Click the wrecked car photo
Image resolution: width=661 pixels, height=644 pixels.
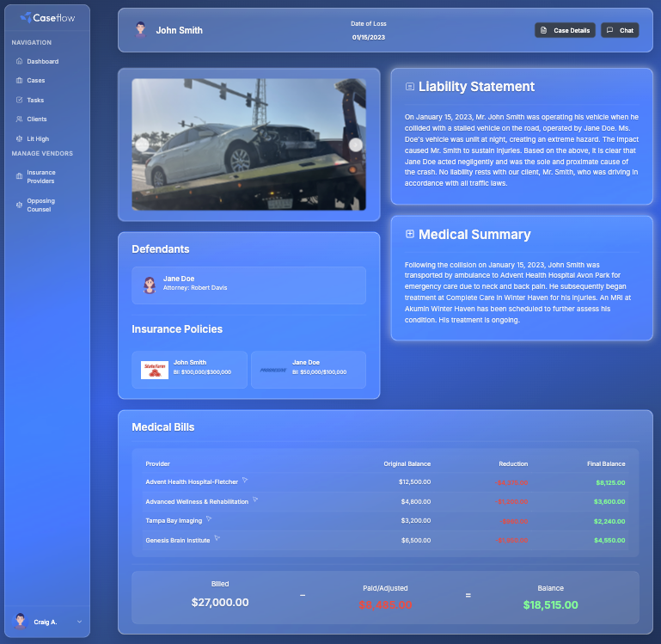pos(248,144)
